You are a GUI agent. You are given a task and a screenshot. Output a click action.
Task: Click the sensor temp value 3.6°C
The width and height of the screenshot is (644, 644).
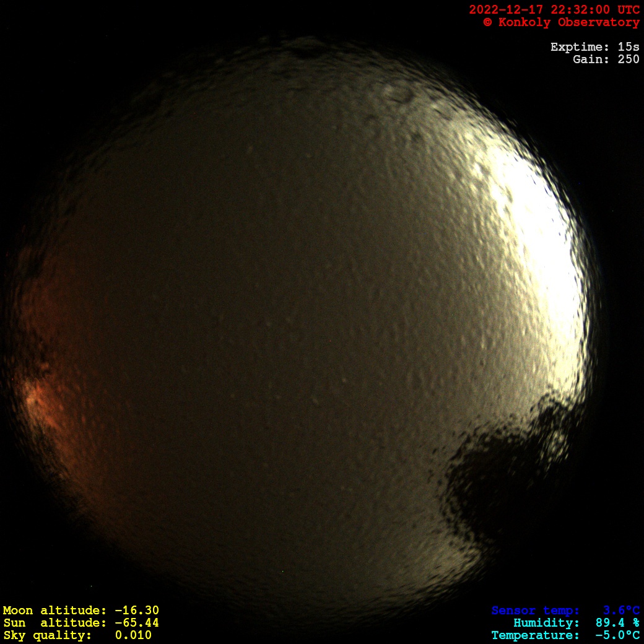pyautogui.click(x=621, y=611)
